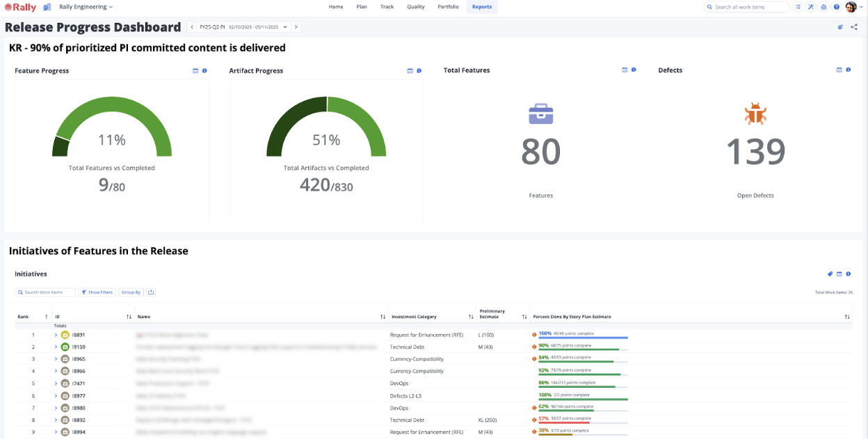
Task: Open the help question mark icon
Action: click(x=837, y=7)
